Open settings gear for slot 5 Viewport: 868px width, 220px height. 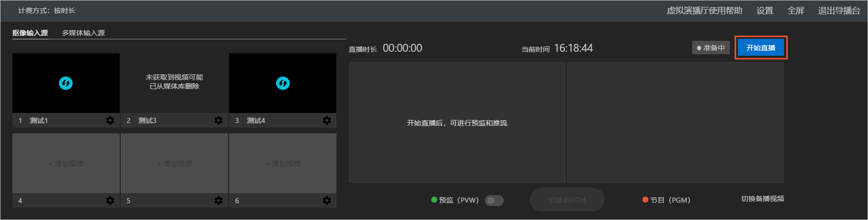coord(219,201)
